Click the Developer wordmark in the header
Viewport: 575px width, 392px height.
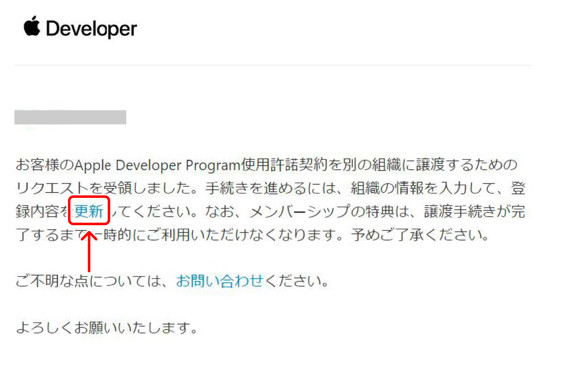click(91, 29)
